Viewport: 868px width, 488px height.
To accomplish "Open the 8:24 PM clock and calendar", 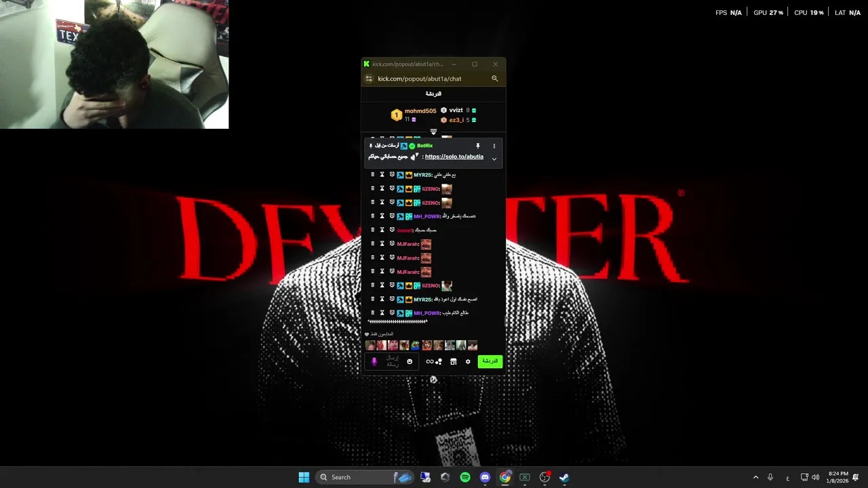I will [x=838, y=477].
